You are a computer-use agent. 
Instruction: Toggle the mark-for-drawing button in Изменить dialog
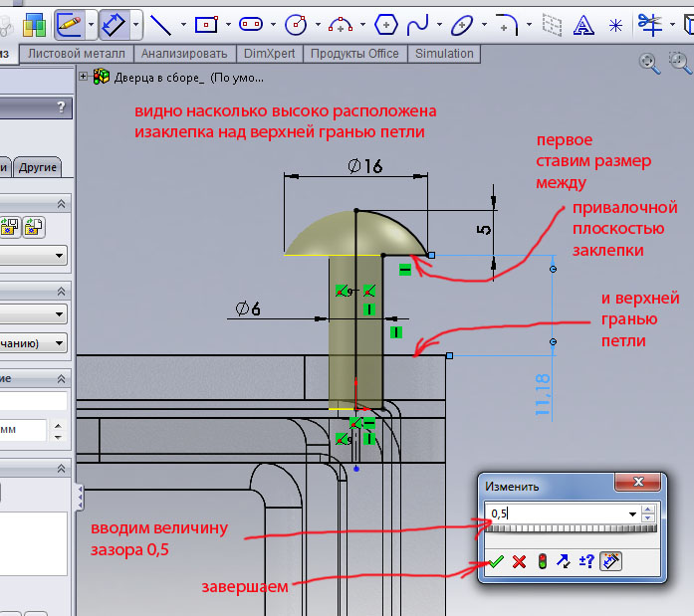point(612,561)
